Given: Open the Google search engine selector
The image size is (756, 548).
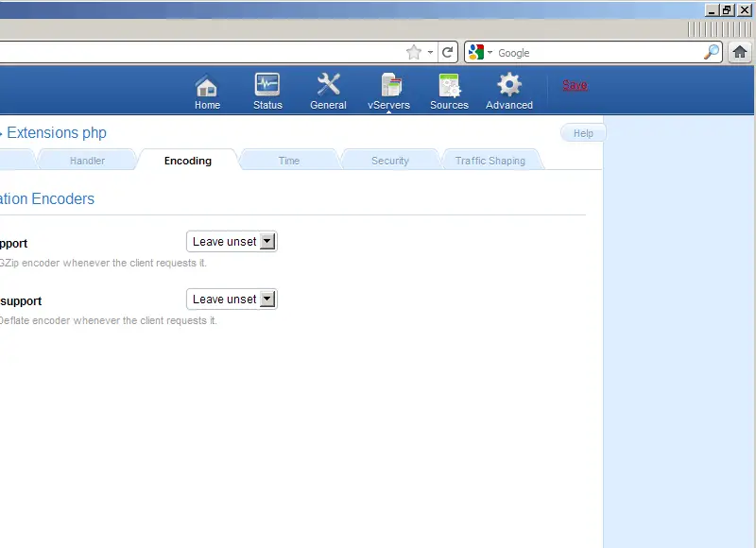Looking at the screenshot, I should click(x=480, y=53).
